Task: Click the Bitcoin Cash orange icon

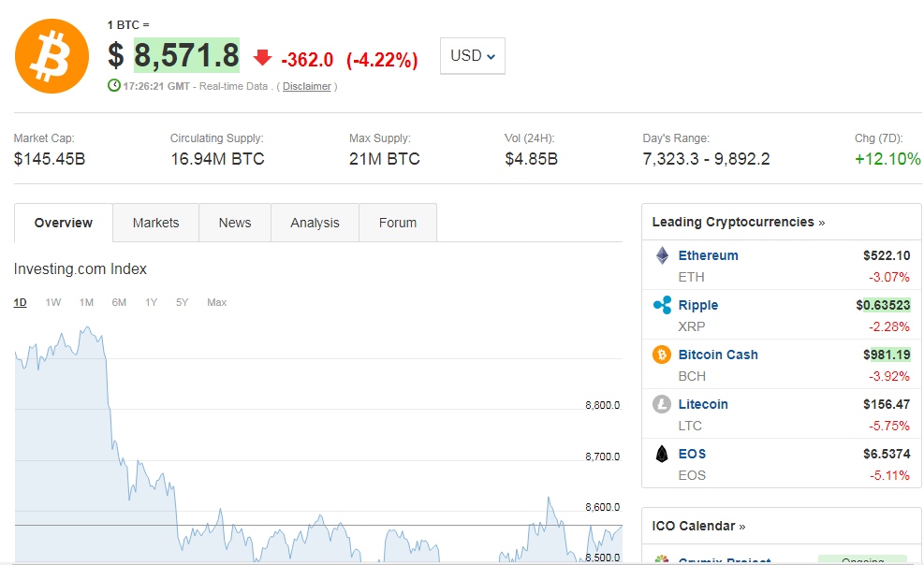Action: [x=662, y=355]
